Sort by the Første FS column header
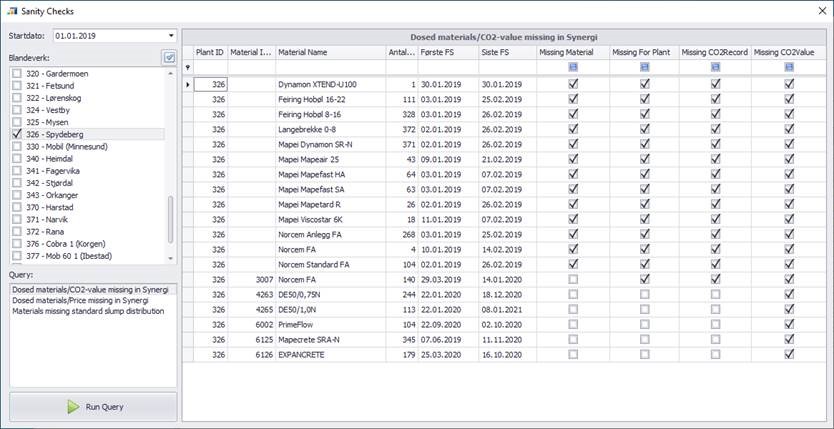 [x=447, y=52]
